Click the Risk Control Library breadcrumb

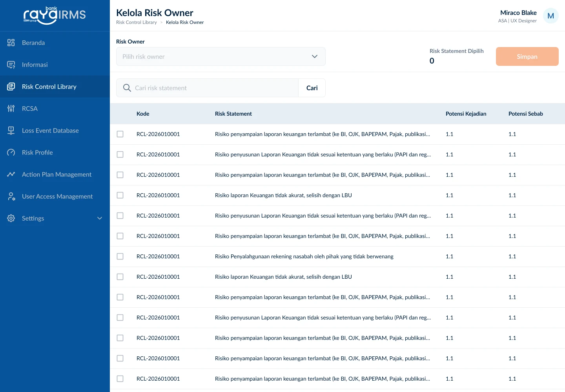[x=137, y=22]
